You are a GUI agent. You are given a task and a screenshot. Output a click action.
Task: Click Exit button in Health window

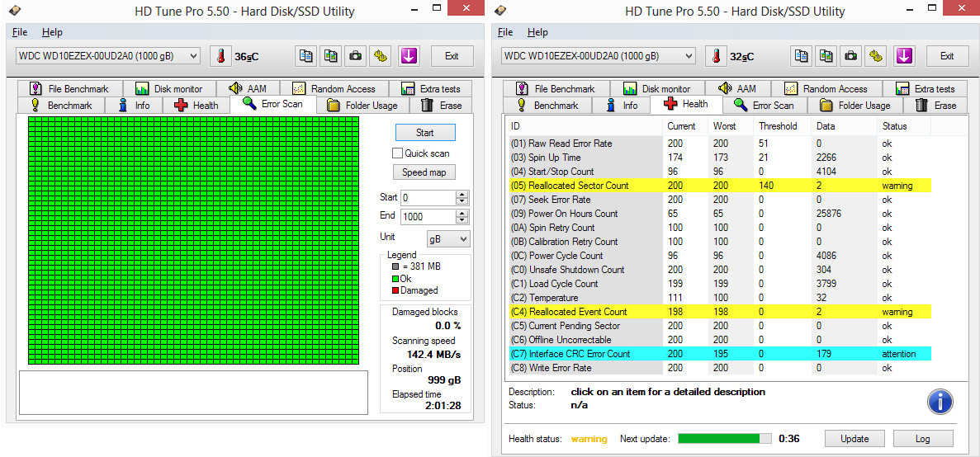click(x=947, y=55)
